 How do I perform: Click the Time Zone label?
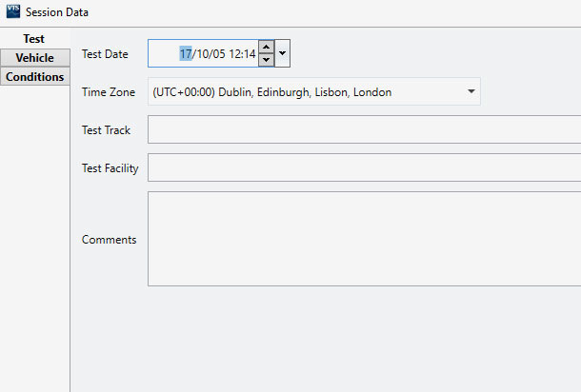tap(108, 92)
